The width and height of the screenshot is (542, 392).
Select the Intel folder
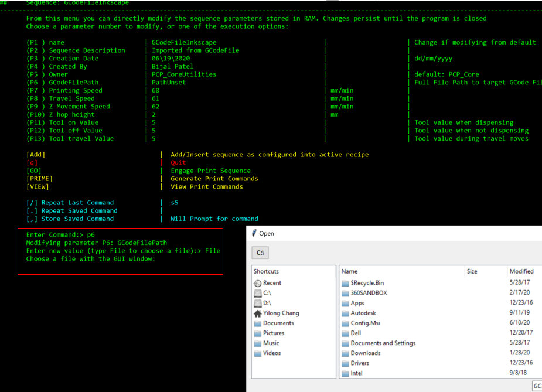pos(356,373)
